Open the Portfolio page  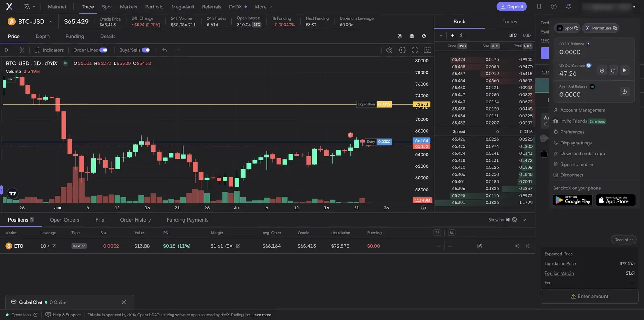point(154,7)
